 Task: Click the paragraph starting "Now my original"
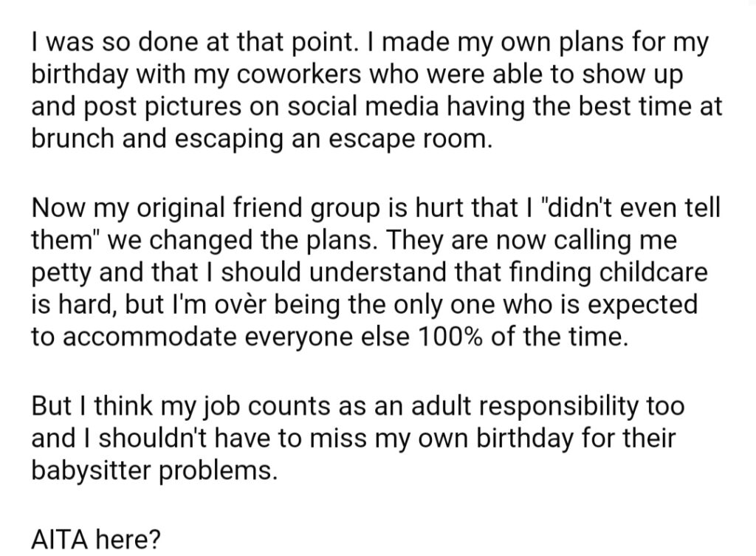(x=376, y=272)
